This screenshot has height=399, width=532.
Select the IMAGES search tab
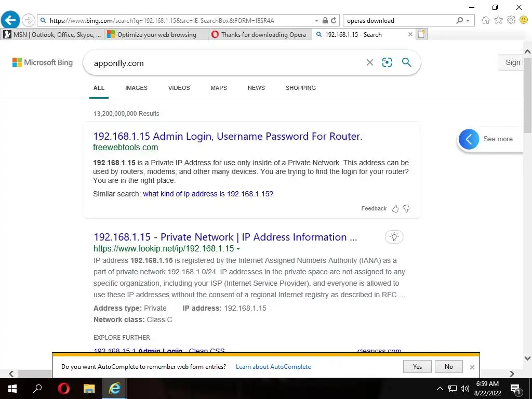click(x=137, y=88)
